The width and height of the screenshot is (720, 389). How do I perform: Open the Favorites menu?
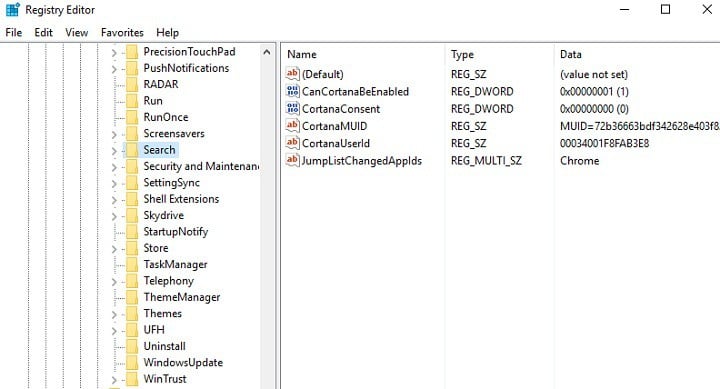coord(122,33)
